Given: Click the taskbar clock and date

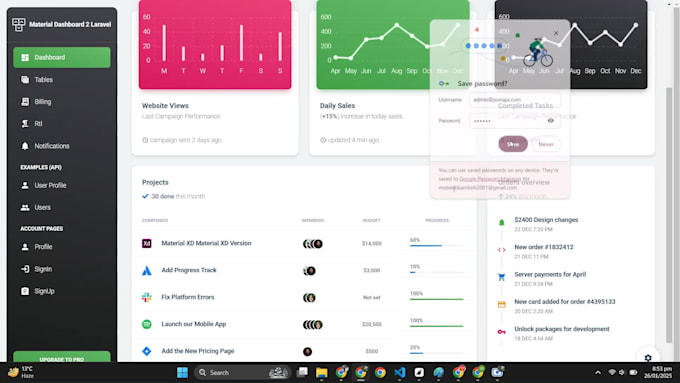Looking at the screenshot, I should [658, 372].
